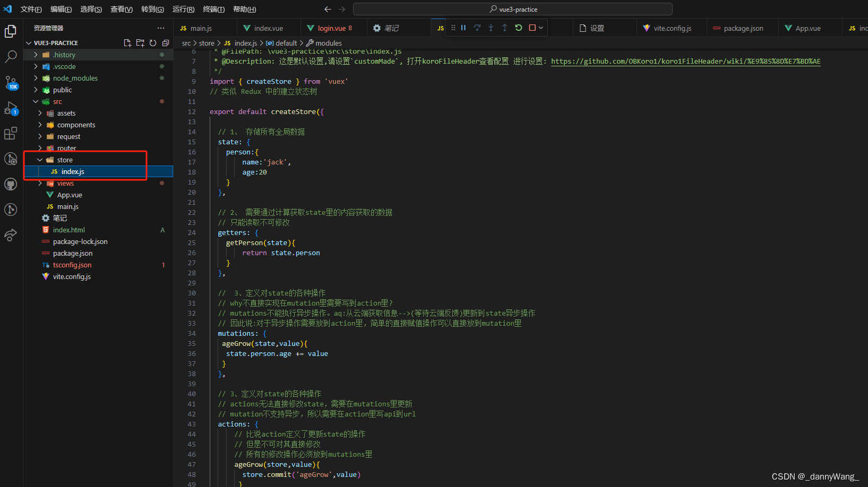Switch to the 笔记 editor tab
Screen dimensions: 868x487
(398, 28)
